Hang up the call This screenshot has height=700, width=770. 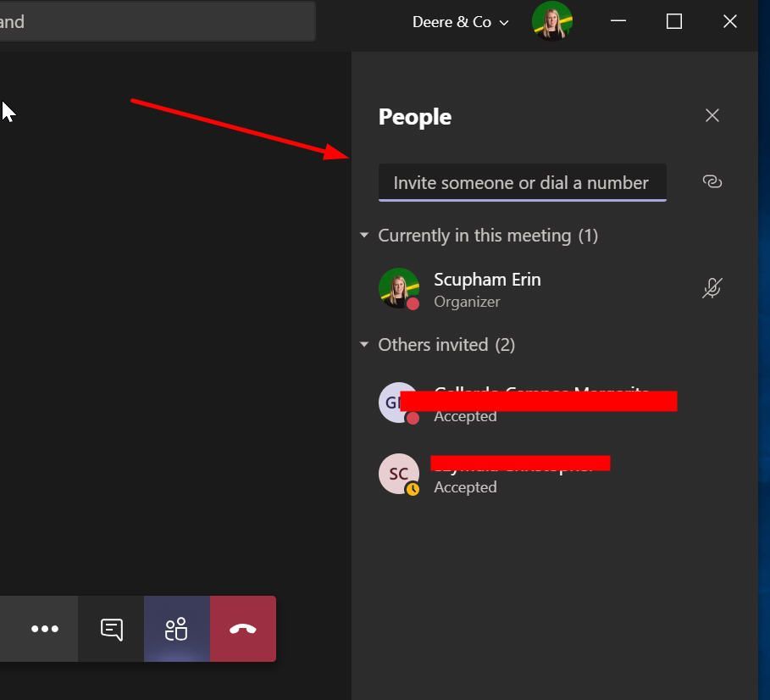[243, 629]
